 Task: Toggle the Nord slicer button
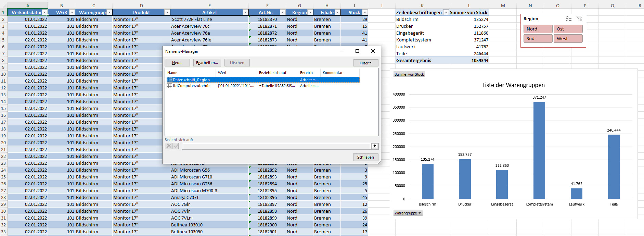tap(538, 29)
